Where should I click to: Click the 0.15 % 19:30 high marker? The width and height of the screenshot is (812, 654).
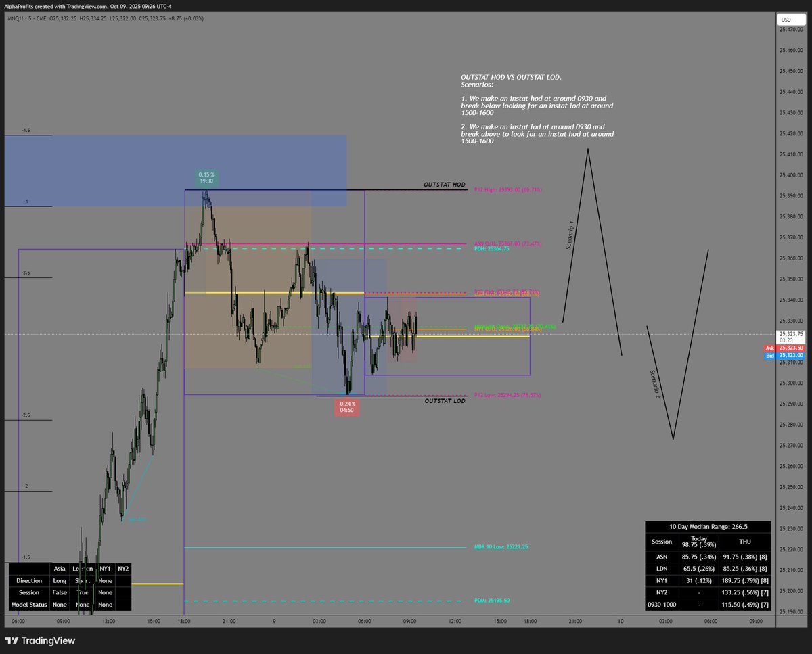(206, 178)
